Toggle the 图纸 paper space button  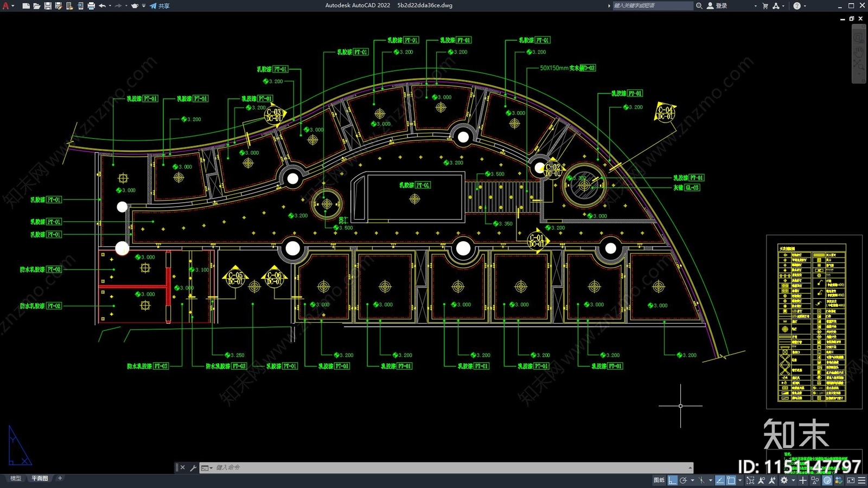click(659, 480)
